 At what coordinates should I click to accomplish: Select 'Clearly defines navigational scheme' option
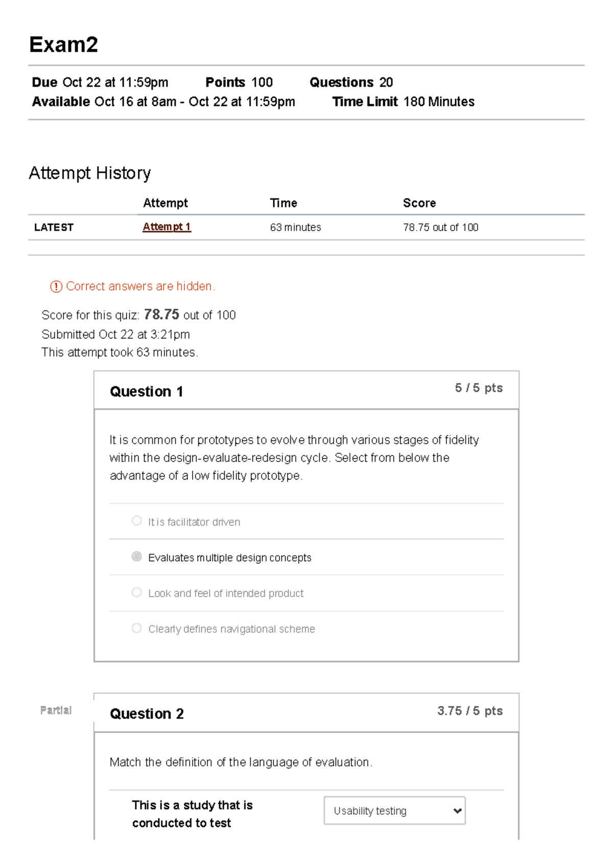(x=136, y=627)
